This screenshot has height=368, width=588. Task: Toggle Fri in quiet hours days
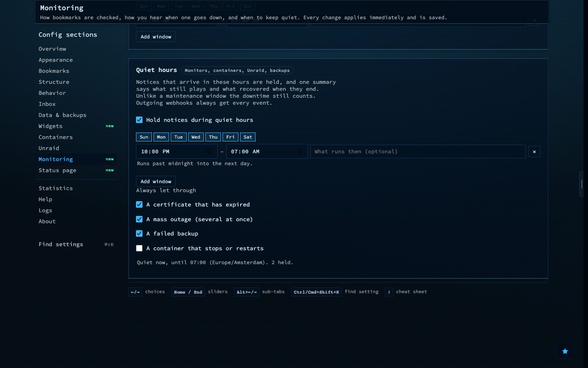tap(230, 137)
